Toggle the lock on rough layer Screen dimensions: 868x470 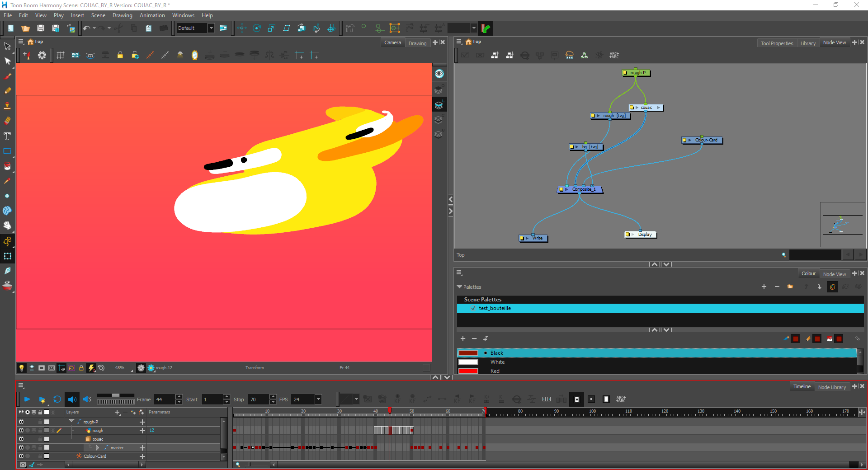pyautogui.click(x=40, y=430)
